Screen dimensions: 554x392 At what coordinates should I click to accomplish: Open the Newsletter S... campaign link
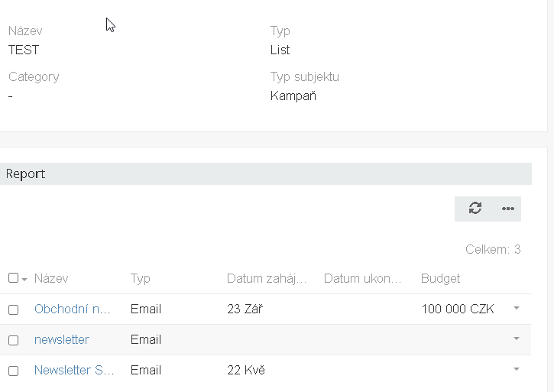[74, 370]
